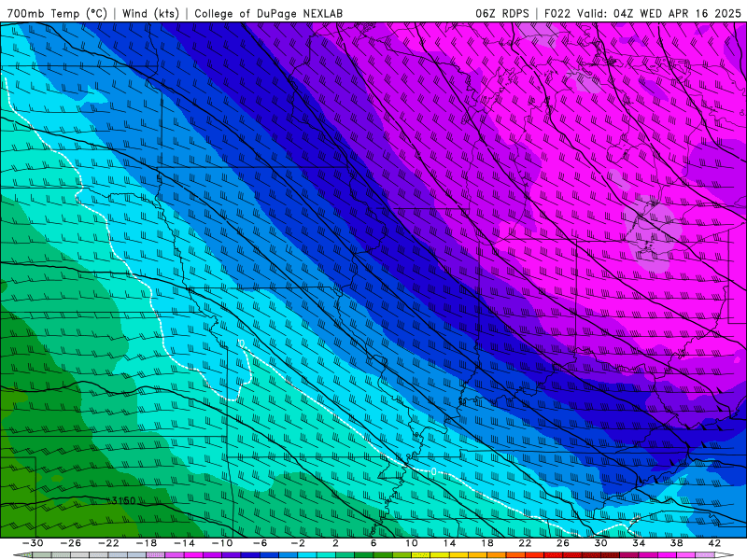Image resolution: width=747 pixels, height=560 pixels.
Task: Click the '-30' legend value
Action: [33, 543]
